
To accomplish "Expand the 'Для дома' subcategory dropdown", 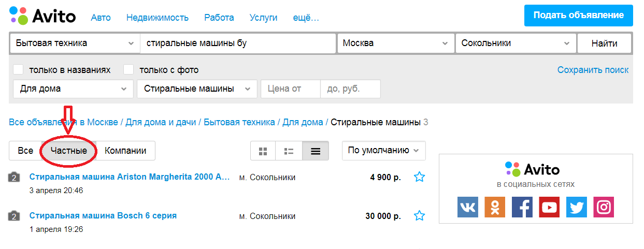I will (73, 89).
